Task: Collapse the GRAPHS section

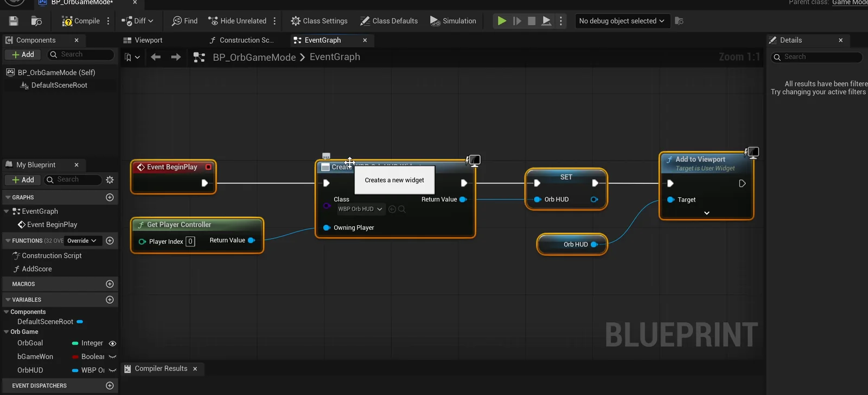Action: point(8,197)
